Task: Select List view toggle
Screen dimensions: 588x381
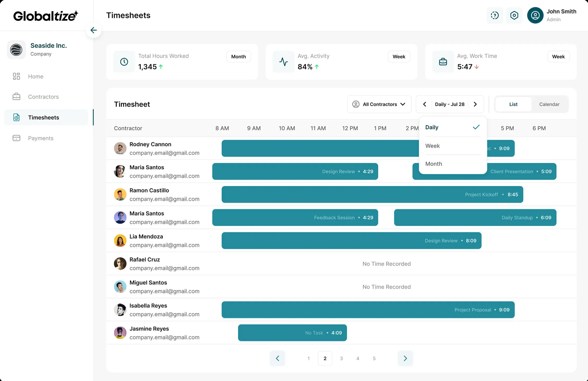Action: (x=513, y=104)
